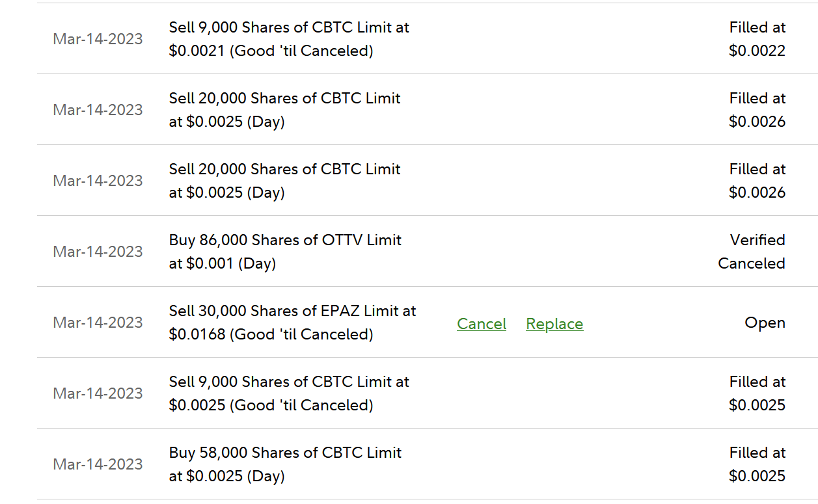Select the second Sell 20,000 CBTC order description

pos(284,181)
